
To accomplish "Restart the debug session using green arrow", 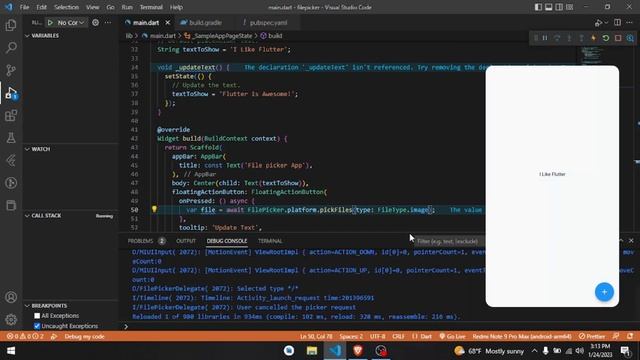I will 606,38.
